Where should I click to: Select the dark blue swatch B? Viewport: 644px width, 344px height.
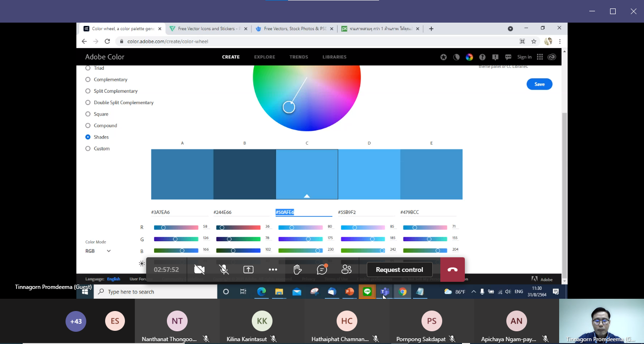(x=245, y=174)
